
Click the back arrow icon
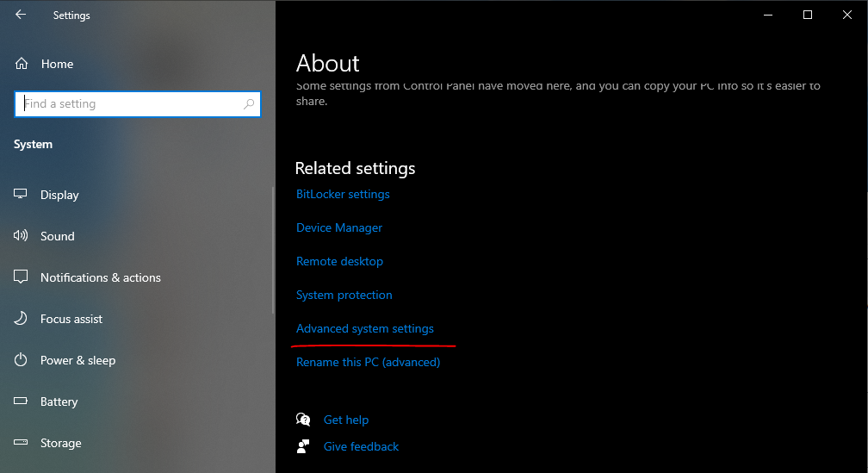[x=21, y=15]
